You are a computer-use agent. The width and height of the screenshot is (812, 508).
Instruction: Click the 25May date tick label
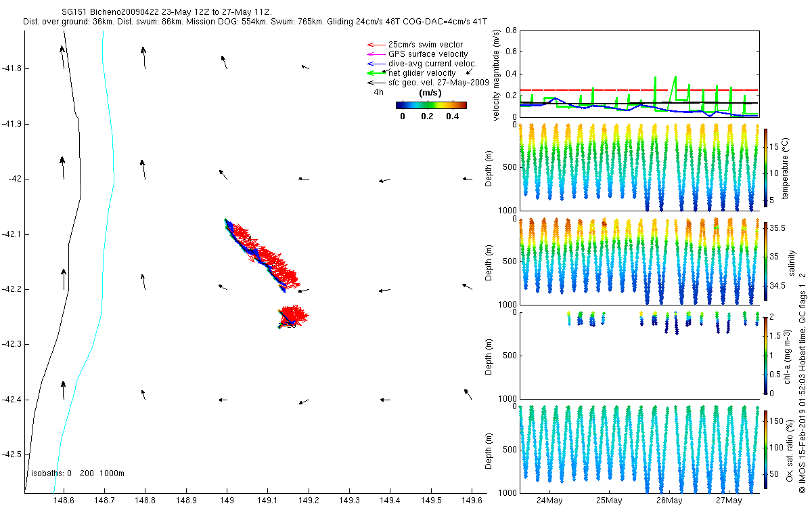pyautogui.click(x=609, y=501)
